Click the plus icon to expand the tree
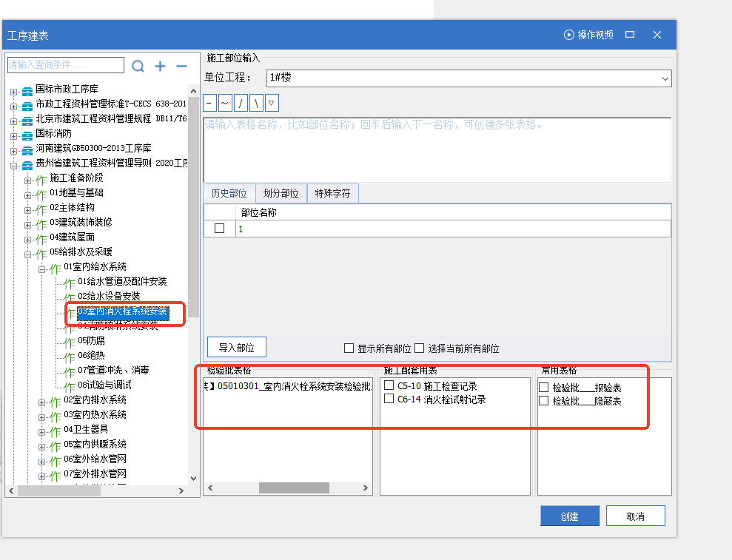The width and height of the screenshot is (732, 560). (x=160, y=67)
